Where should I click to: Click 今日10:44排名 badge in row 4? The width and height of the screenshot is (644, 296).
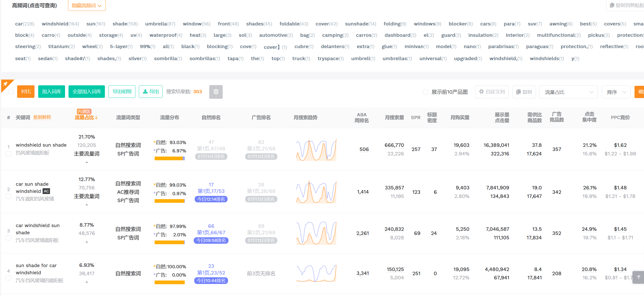pos(211,281)
